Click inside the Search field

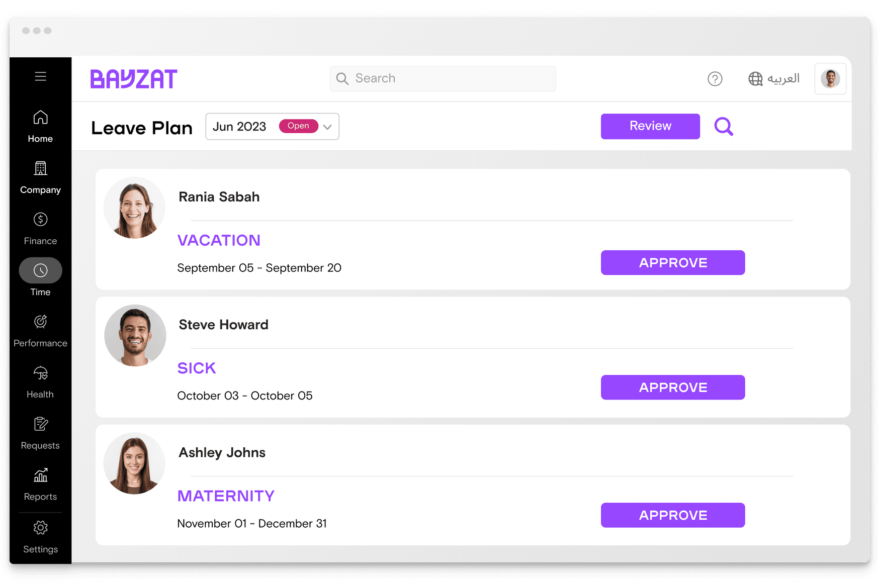click(443, 78)
